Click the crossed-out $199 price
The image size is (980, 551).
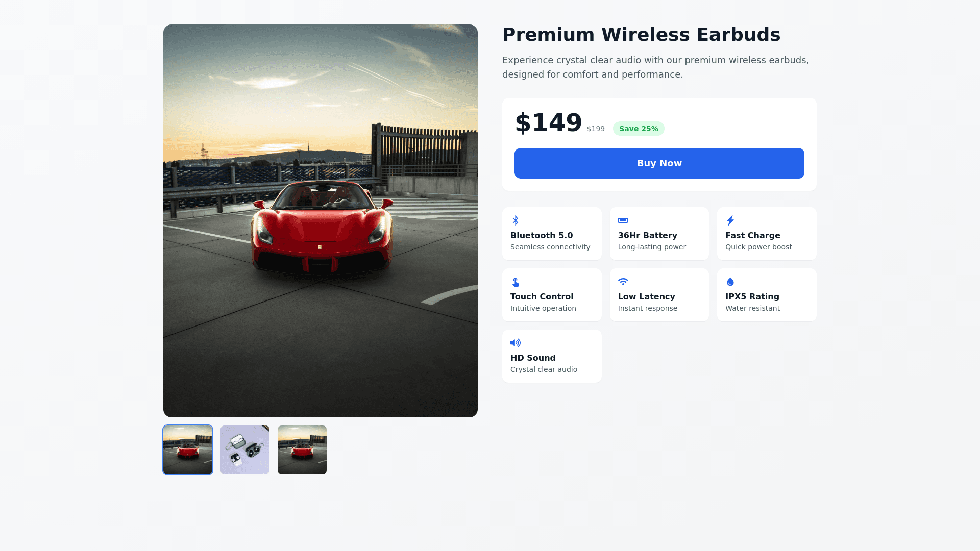coord(596,129)
